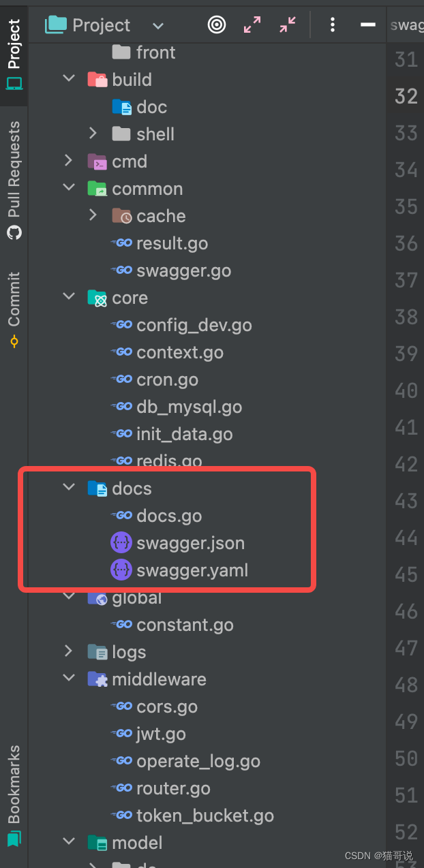Open the three-dot options menu
Viewport: 424px width, 868px height.
pos(333,25)
